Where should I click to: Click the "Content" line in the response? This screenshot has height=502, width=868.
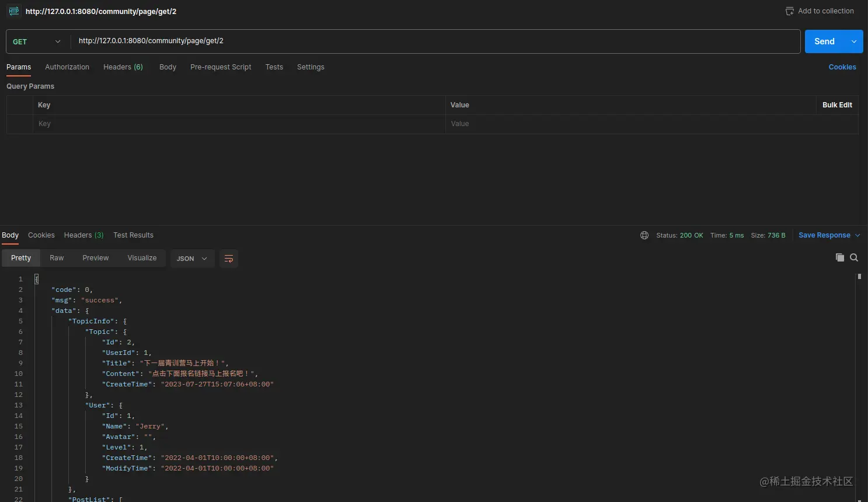[180, 374]
